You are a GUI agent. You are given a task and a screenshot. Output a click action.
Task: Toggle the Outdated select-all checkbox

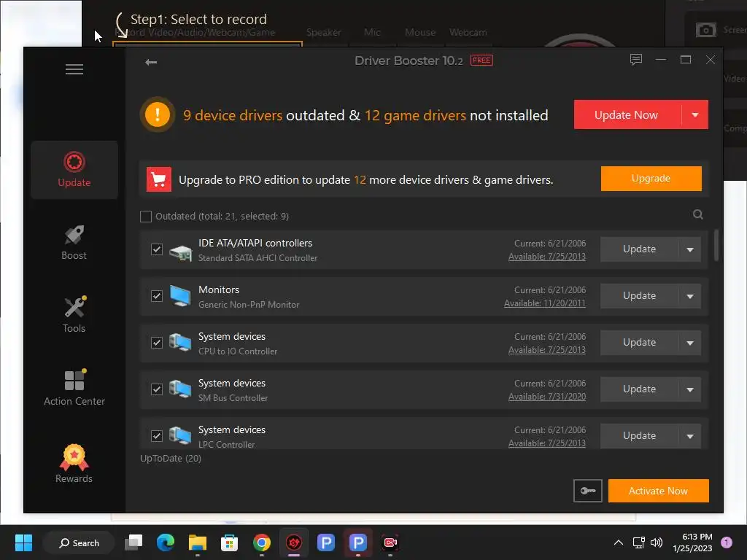(x=146, y=216)
